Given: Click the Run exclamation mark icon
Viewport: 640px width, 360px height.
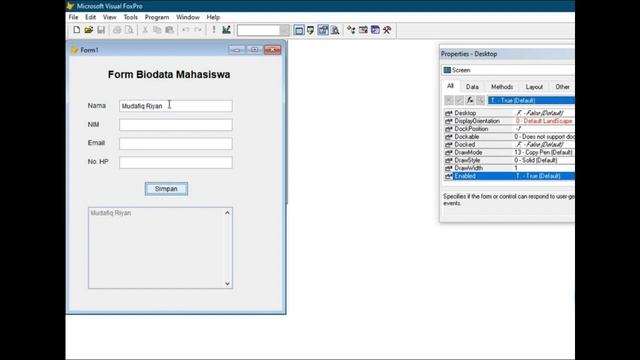Looking at the screenshot, I should [x=214, y=30].
